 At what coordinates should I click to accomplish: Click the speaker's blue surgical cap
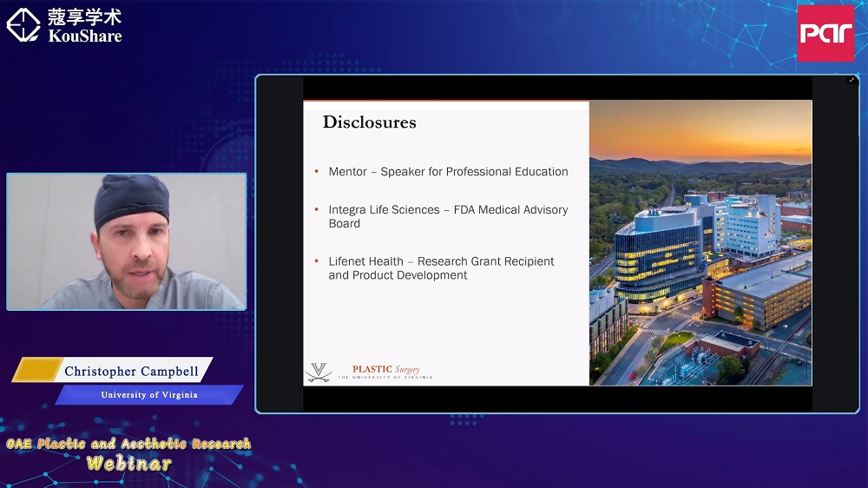[132, 198]
